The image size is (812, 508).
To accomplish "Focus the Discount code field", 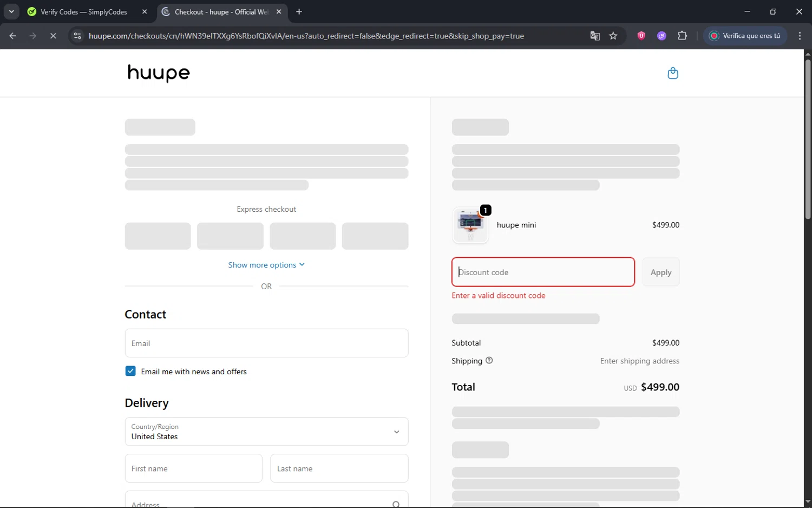I will (543, 272).
